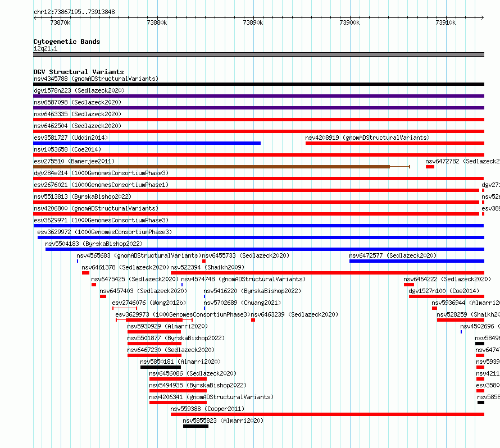Viewport: 500px width, 448px height.
Task: Open the nsv6455733 Sedlazeck2020 variant
Action: pos(246,255)
